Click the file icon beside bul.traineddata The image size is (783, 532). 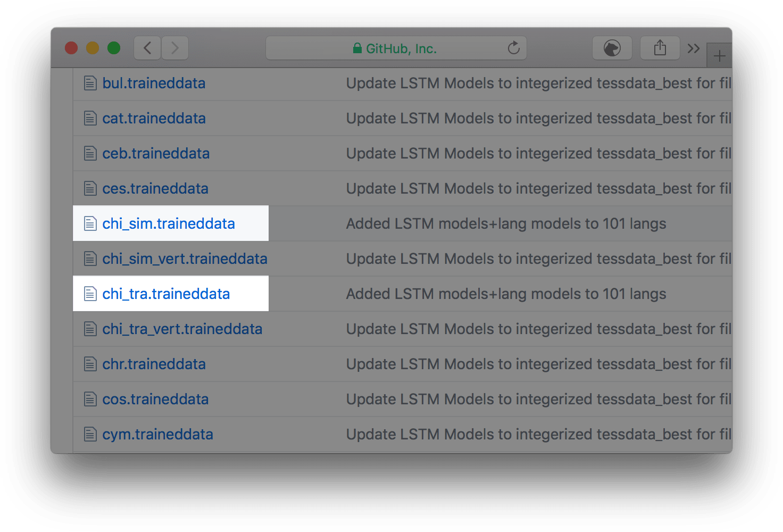pyautogui.click(x=90, y=84)
